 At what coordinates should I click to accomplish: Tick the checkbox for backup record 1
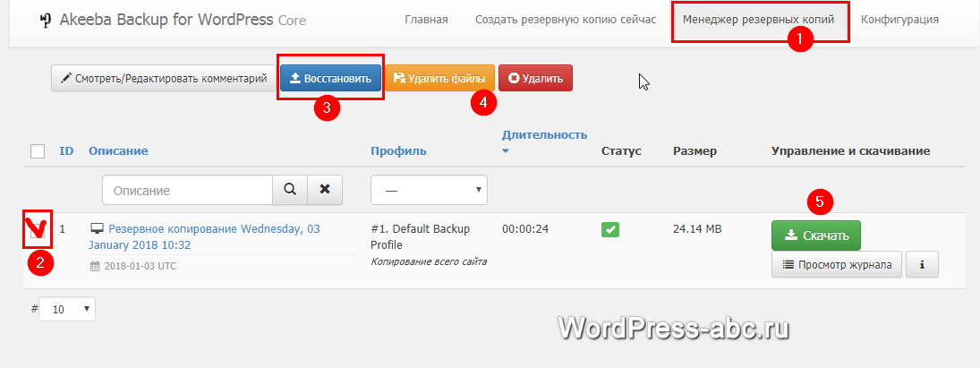(x=38, y=230)
